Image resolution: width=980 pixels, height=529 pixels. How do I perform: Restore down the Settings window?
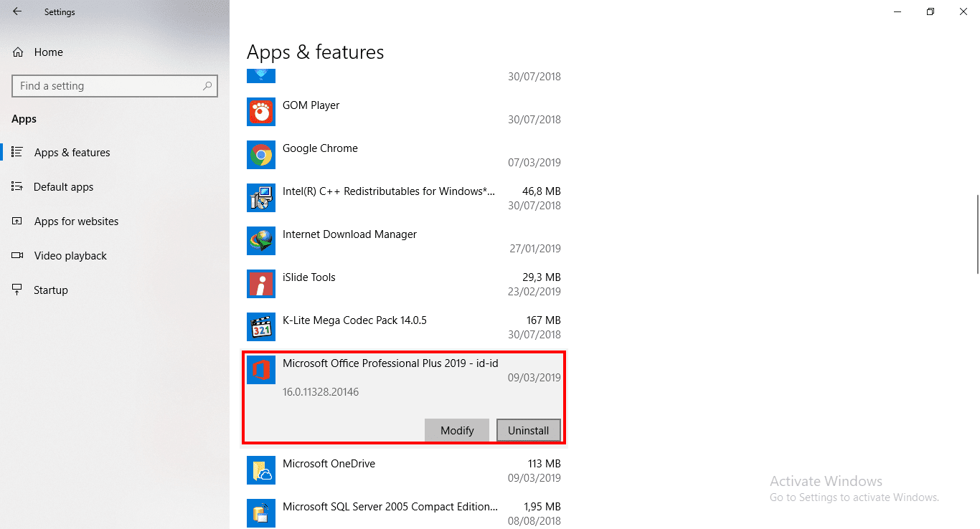coord(930,11)
